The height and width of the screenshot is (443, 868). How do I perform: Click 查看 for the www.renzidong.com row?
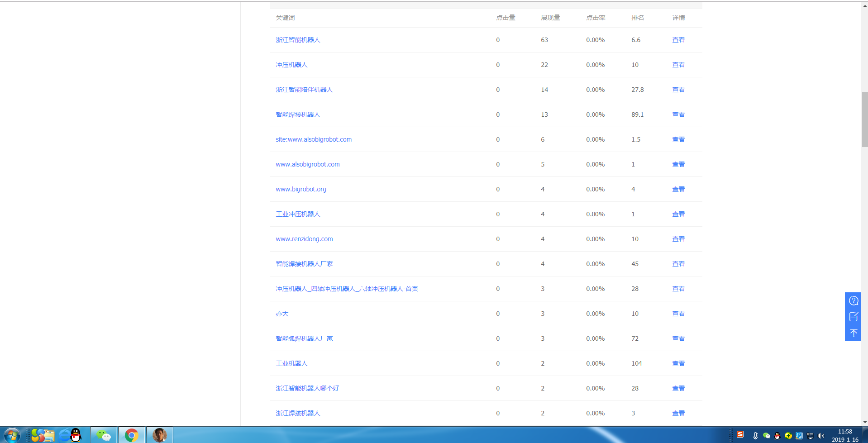tap(678, 239)
